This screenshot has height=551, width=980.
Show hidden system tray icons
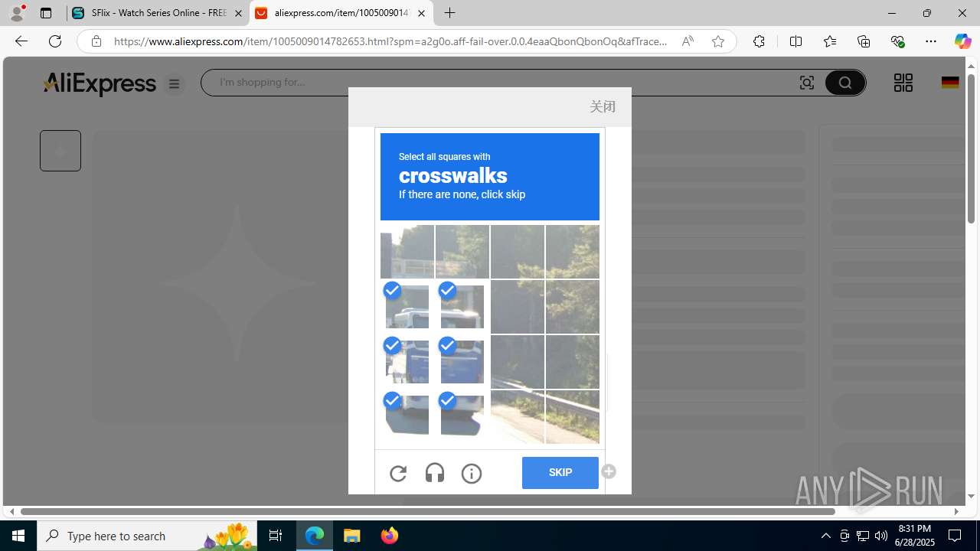[x=825, y=536]
